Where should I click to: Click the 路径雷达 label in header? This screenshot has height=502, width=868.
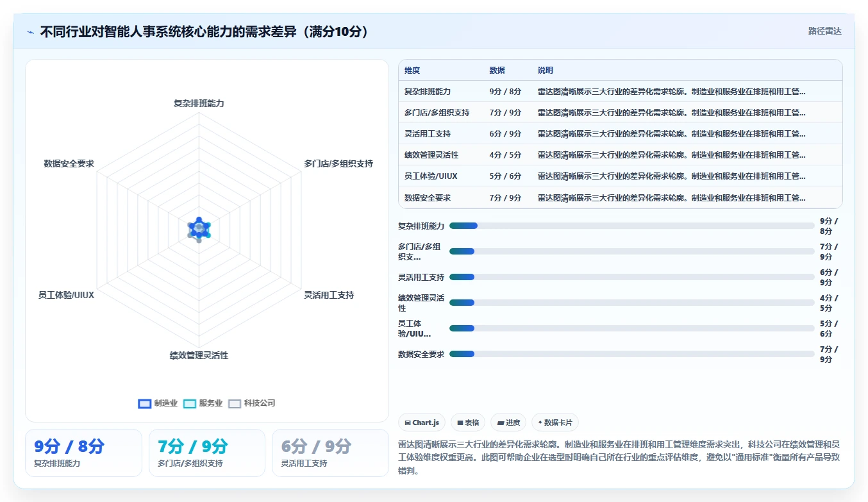[824, 31]
